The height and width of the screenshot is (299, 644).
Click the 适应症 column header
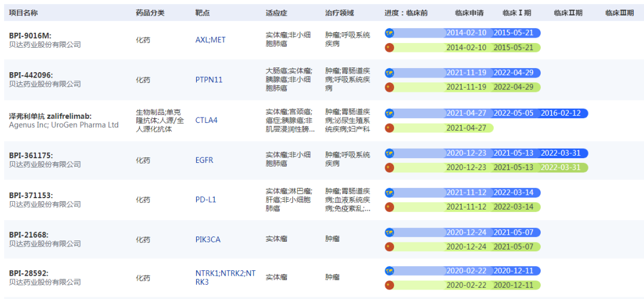tap(277, 13)
